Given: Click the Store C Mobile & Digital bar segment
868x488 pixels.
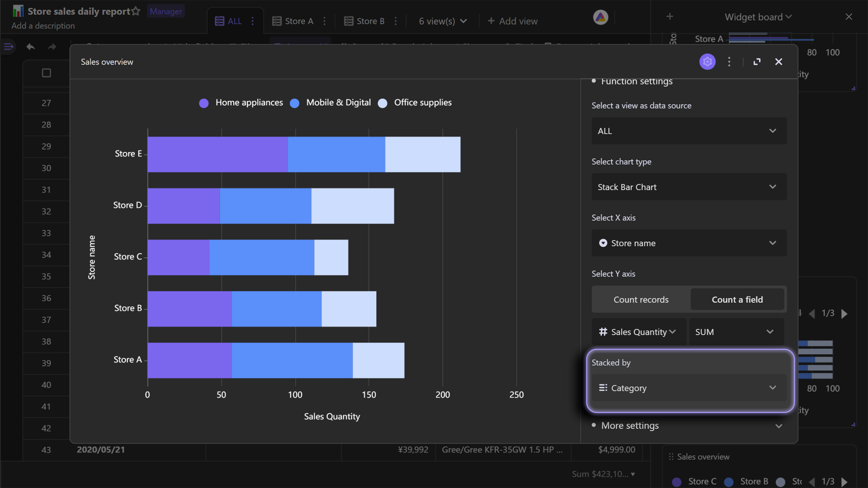Looking at the screenshot, I should [x=262, y=257].
